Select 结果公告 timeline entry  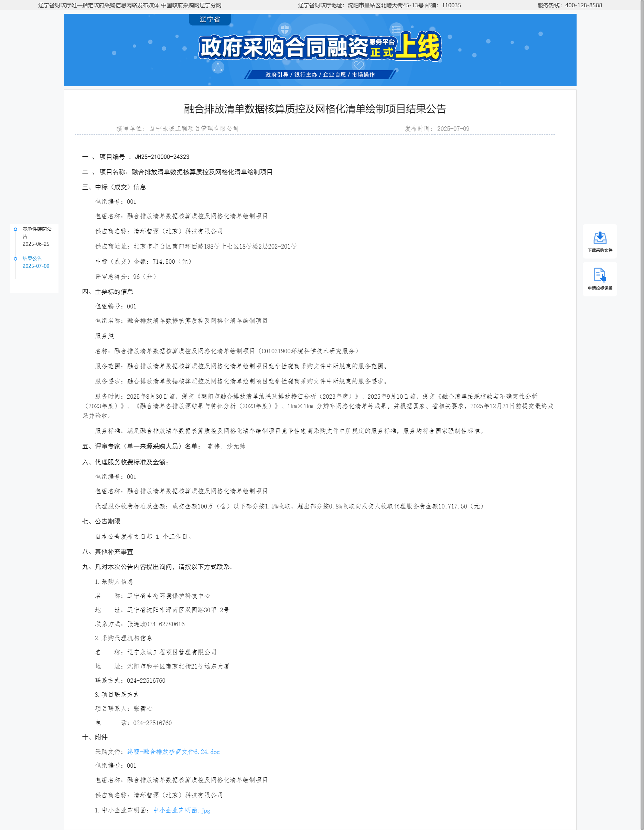pyautogui.click(x=32, y=259)
